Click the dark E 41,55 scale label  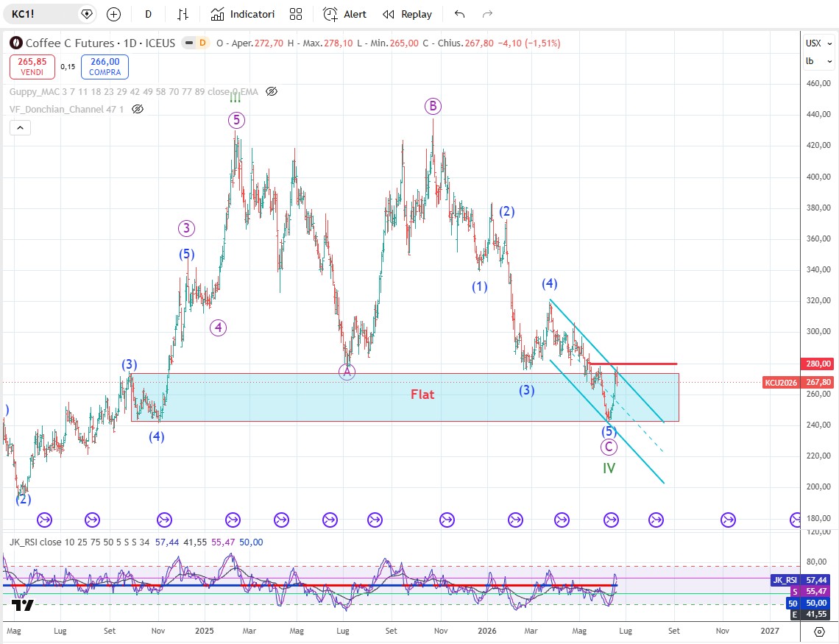[x=810, y=615]
